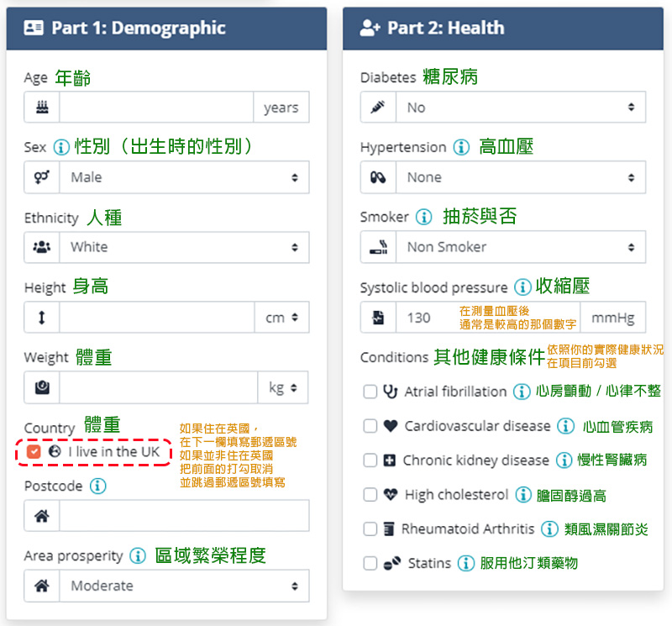Uncheck the 'I live in the UK' checkbox
The height and width of the screenshot is (626, 672).
34,451
